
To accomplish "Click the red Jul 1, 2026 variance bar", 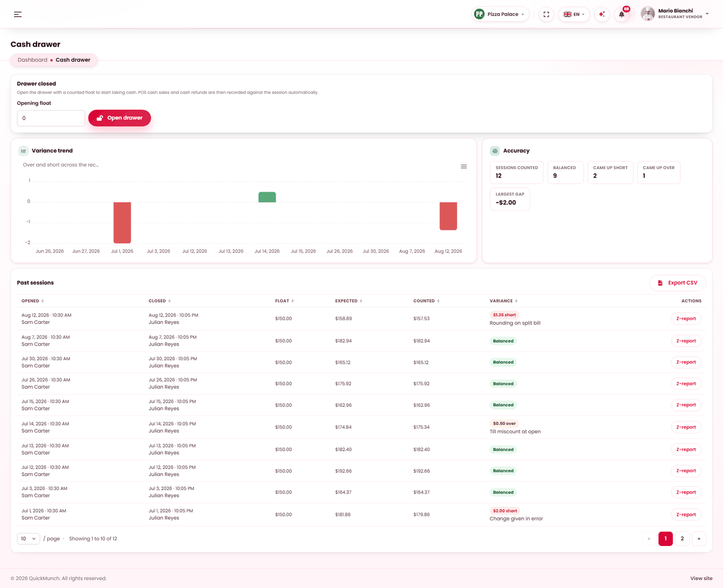I will pos(123,223).
